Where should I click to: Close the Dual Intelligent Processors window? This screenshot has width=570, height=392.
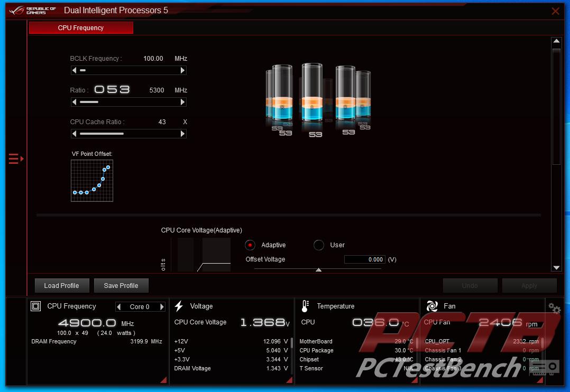click(x=555, y=11)
